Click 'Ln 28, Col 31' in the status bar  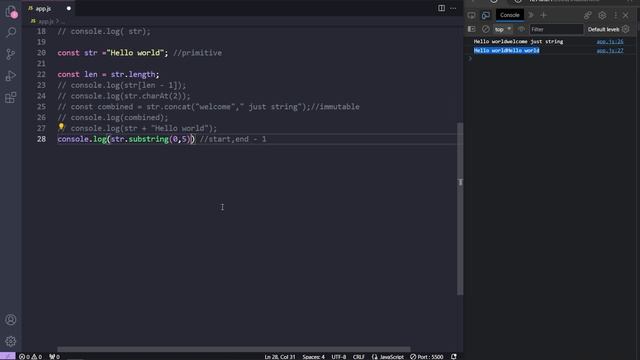(280, 357)
